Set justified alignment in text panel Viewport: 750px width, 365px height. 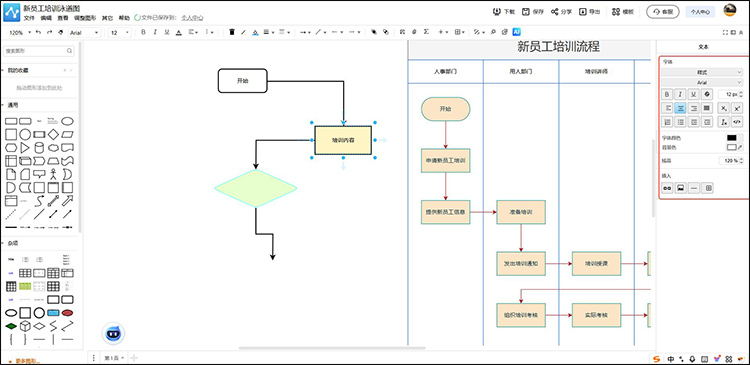(707, 108)
